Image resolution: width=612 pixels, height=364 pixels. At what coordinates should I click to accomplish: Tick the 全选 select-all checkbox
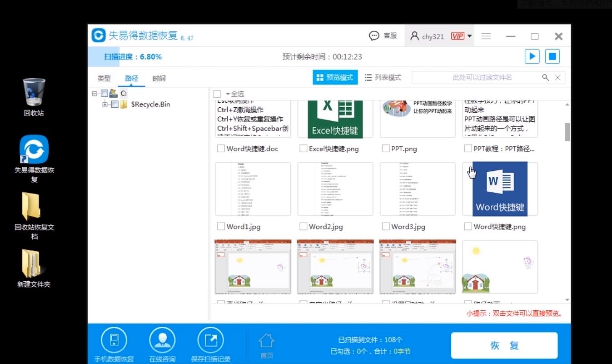point(217,94)
